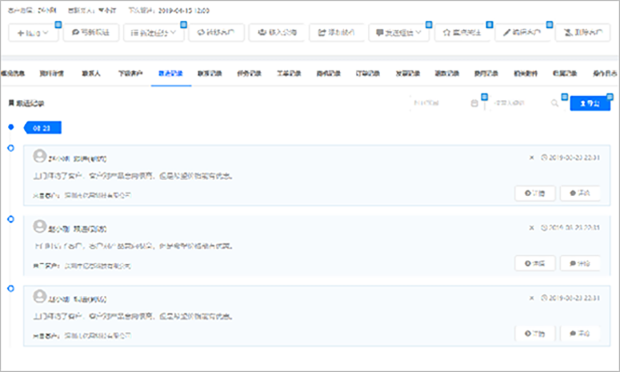Click the magnifier search icon
The image size is (620, 372).
554,103
